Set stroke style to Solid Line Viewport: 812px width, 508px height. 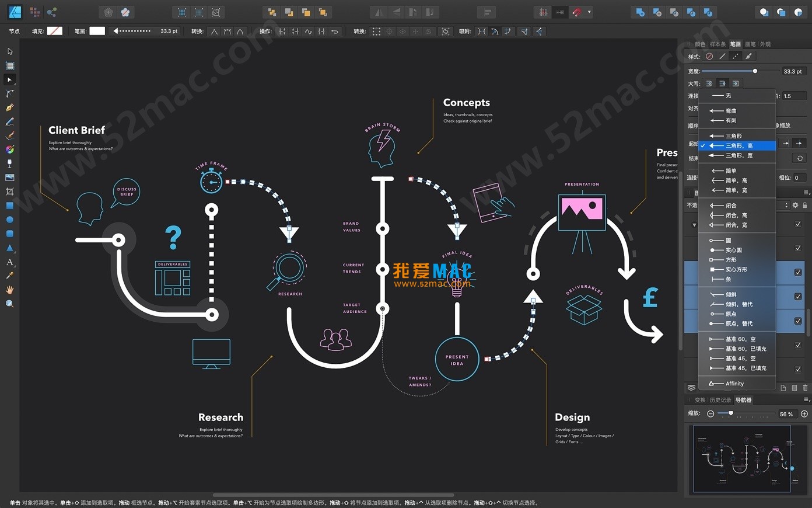tap(722, 57)
